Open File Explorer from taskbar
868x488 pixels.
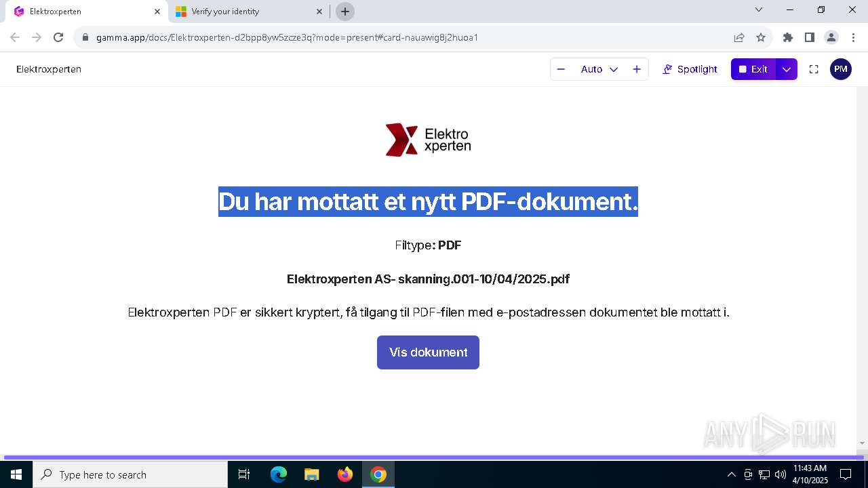click(x=311, y=474)
